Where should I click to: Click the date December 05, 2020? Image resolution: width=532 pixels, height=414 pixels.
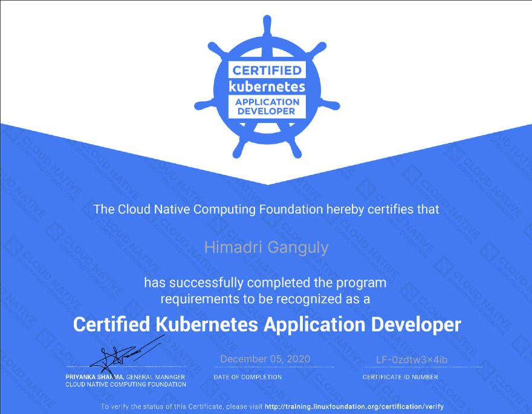tap(265, 359)
